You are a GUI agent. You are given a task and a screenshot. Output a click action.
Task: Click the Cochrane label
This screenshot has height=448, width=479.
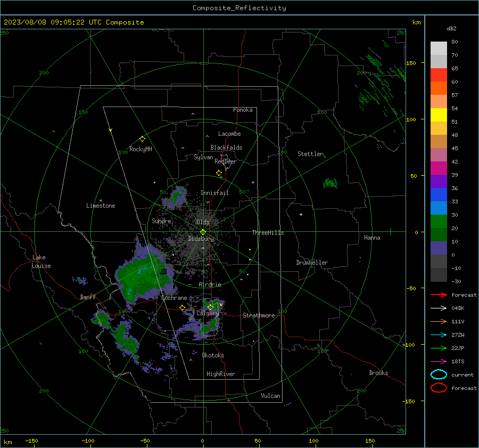(x=174, y=298)
